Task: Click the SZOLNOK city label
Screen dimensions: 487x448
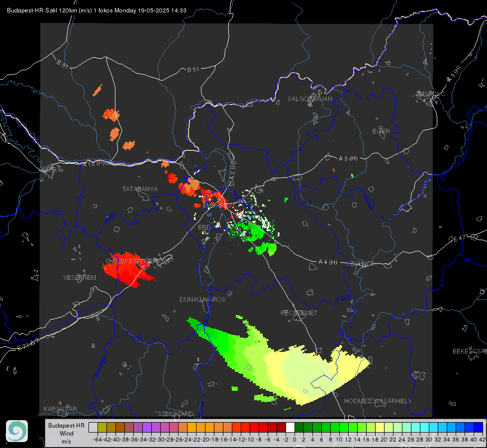Action: [x=361, y=264]
